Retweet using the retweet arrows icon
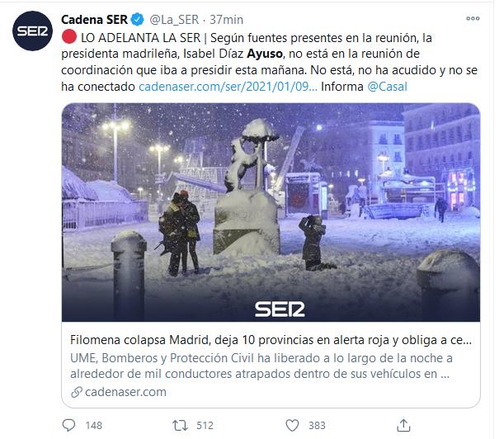The image size is (504, 439). 180,426
